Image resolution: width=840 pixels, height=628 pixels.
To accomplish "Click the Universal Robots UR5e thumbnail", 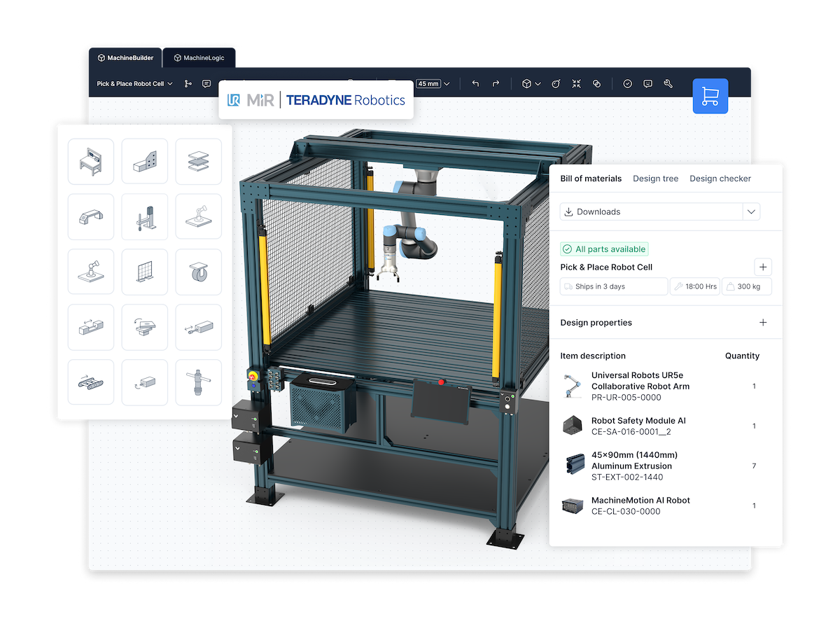I will click(x=573, y=386).
